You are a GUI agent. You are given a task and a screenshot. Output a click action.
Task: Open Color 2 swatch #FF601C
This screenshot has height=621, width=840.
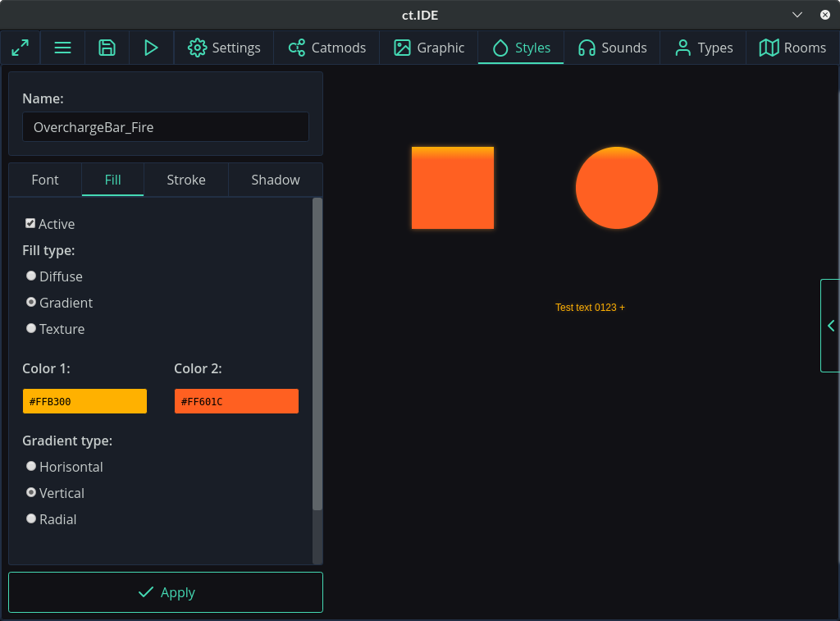(236, 401)
